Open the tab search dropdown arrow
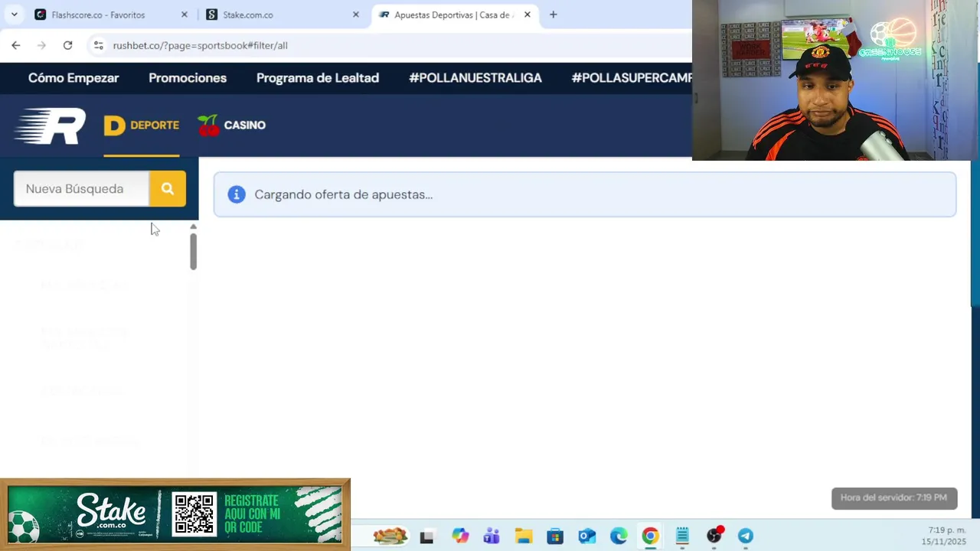 coord(14,15)
